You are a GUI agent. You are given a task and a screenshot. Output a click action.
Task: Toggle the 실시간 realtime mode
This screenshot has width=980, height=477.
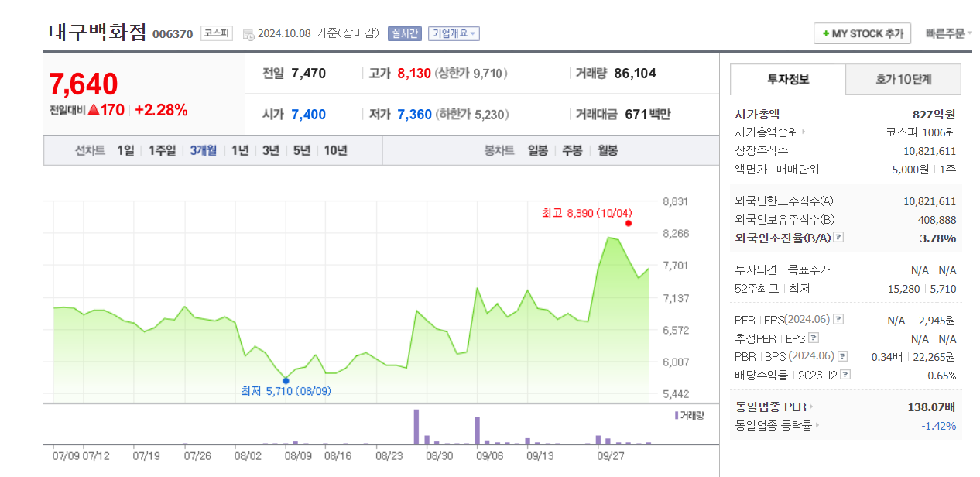pyautogui.click(x=403, y=33)
